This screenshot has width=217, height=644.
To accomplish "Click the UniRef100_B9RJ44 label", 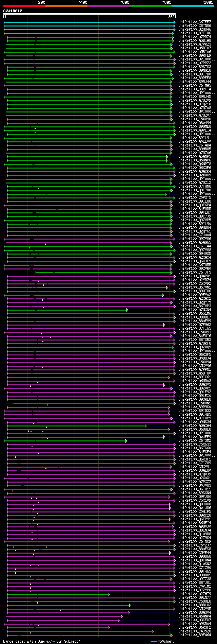I will [x=195, y=82].
